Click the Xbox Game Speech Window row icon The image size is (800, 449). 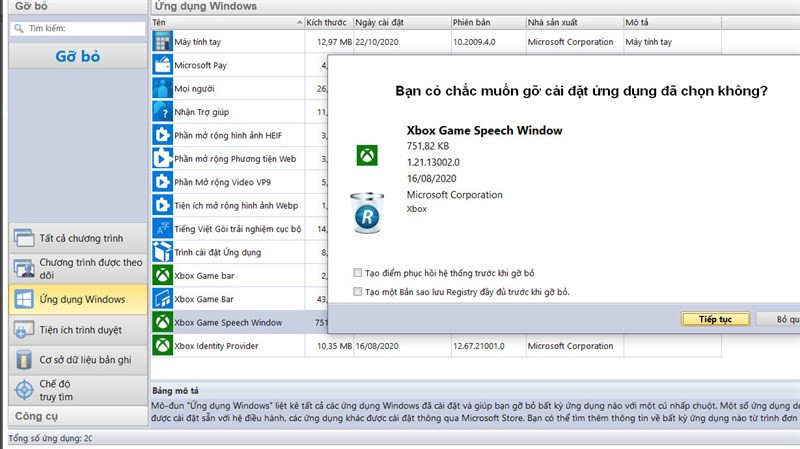[x=162, y=322]
